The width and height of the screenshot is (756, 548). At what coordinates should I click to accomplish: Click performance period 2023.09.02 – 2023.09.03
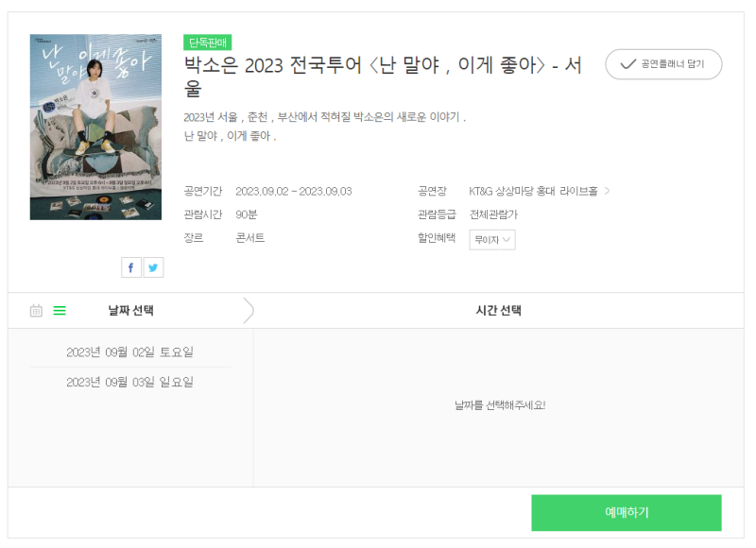tap(294, 192)
